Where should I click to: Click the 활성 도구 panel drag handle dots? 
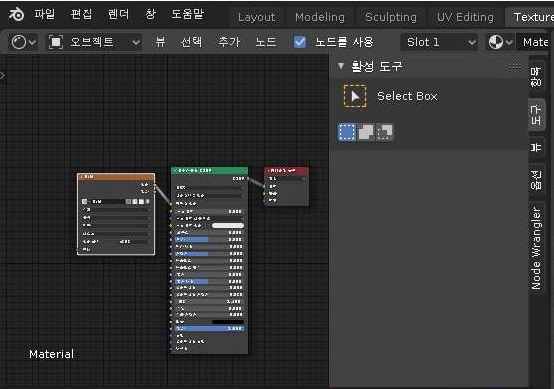tap(514, 66)
